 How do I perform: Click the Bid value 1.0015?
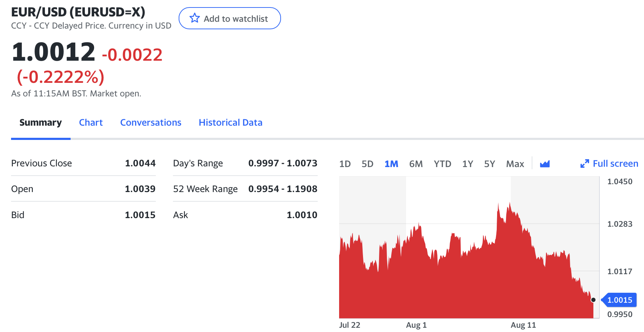tap(140, 215)
